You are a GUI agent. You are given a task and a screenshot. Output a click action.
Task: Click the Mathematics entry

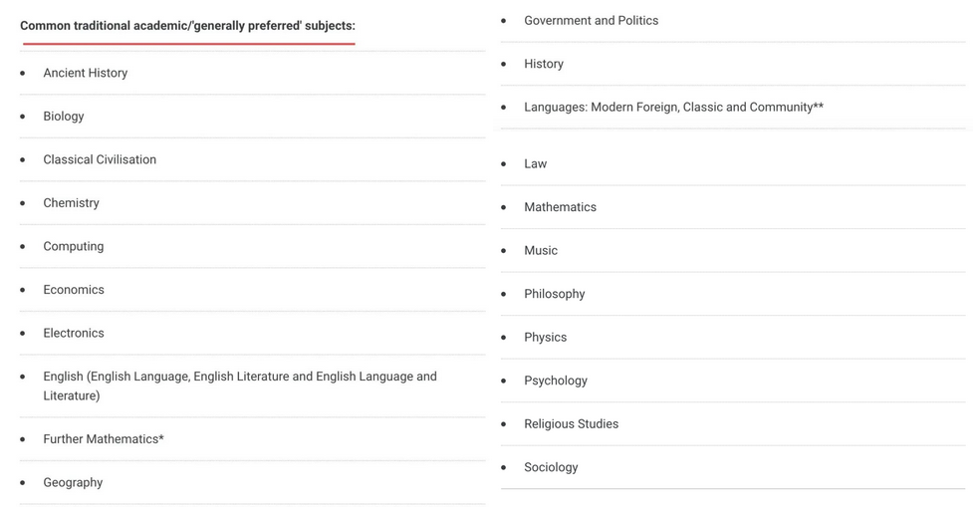[x=560, y=207]
